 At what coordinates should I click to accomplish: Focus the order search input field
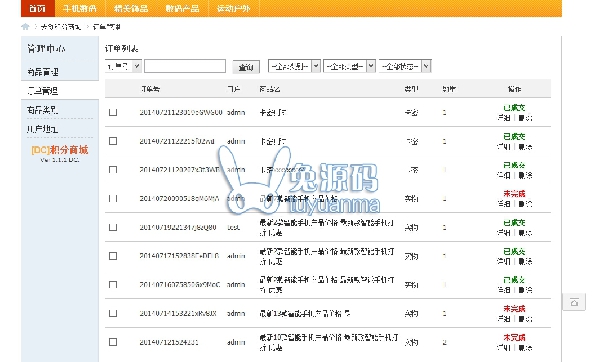pyautogui.click(x=185, y=66)
